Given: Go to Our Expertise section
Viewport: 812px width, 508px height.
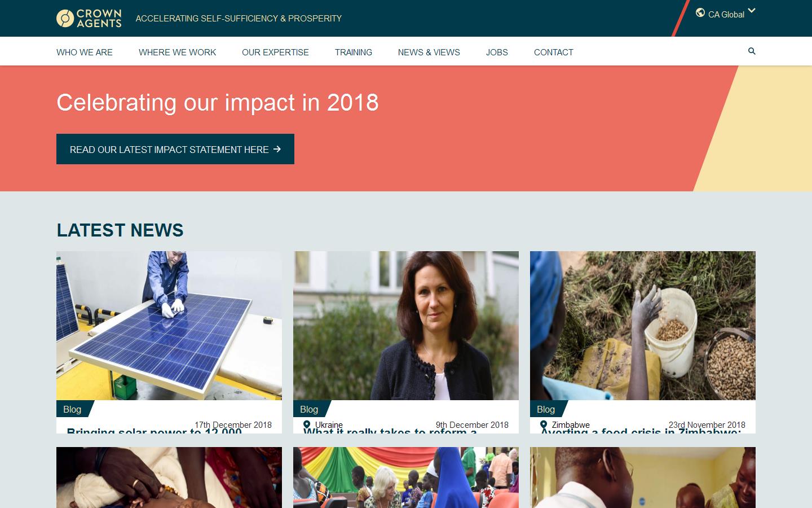Looking at the screenshot, I should [x=275, y=52].
